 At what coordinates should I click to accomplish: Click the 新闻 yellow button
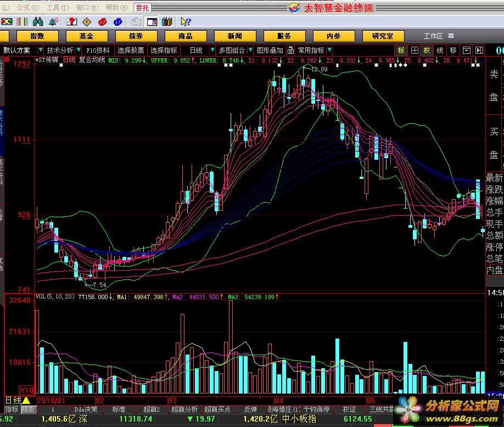click(236, 36)
